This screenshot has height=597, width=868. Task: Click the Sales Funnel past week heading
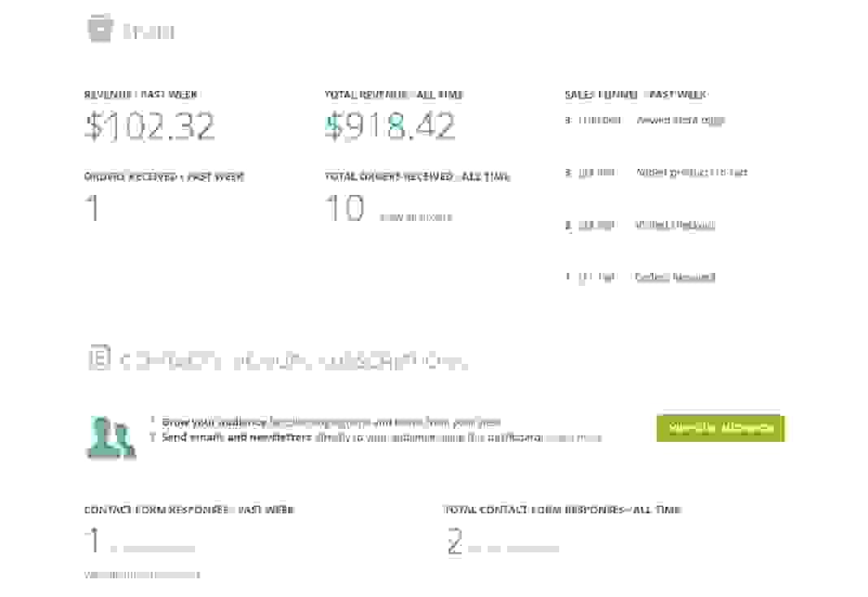point(636,94)
